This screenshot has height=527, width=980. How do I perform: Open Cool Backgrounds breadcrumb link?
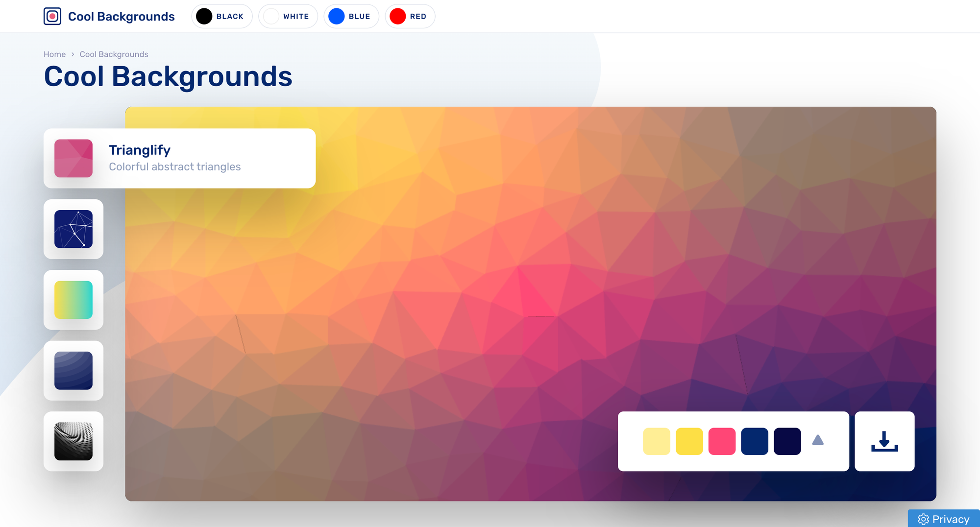[x=114, y=54]
